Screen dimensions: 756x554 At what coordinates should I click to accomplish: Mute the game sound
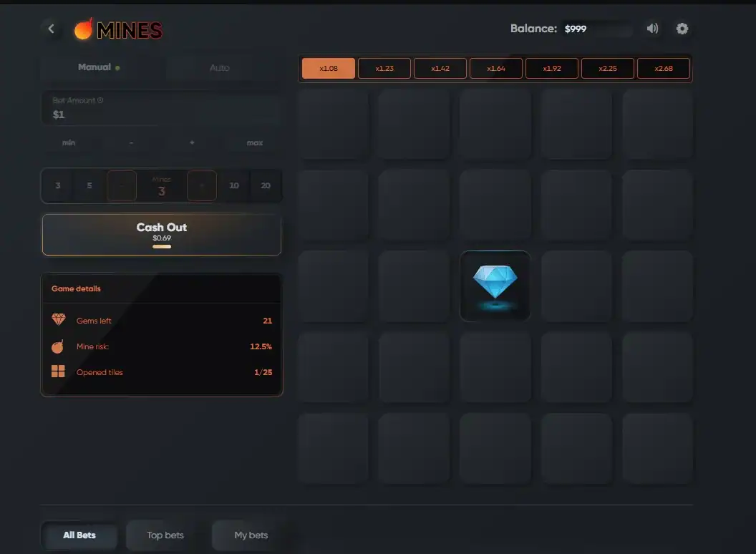pyautogui.click(x=652, y=29)
